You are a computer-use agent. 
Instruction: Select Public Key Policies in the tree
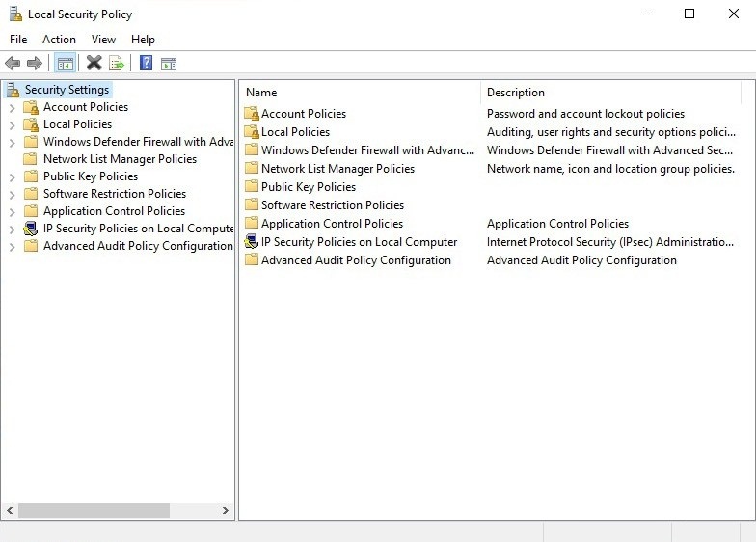tap(91, 176)
